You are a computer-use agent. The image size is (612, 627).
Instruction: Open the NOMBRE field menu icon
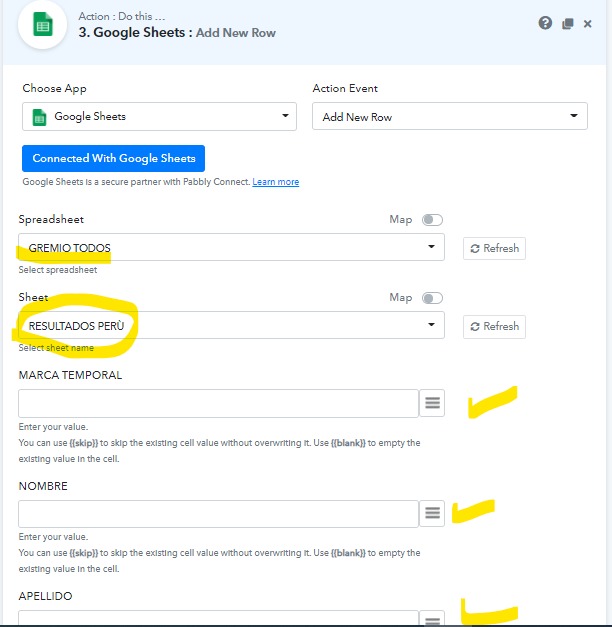432,513
